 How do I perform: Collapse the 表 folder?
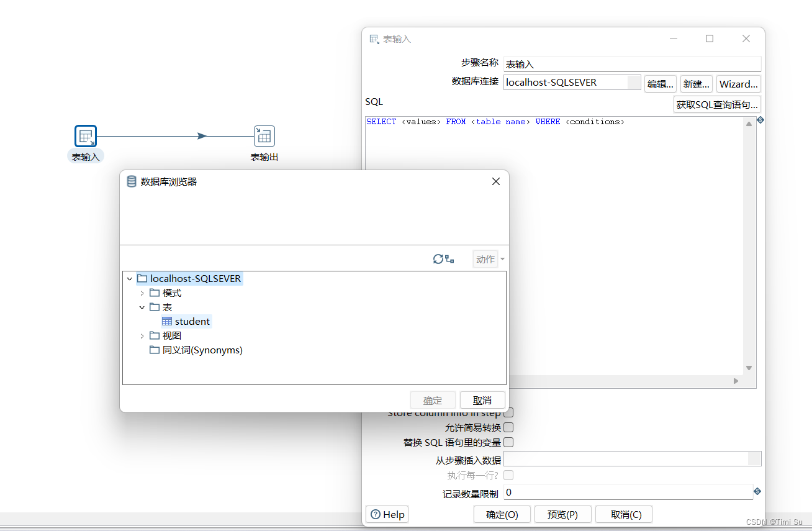click(142, 307)
